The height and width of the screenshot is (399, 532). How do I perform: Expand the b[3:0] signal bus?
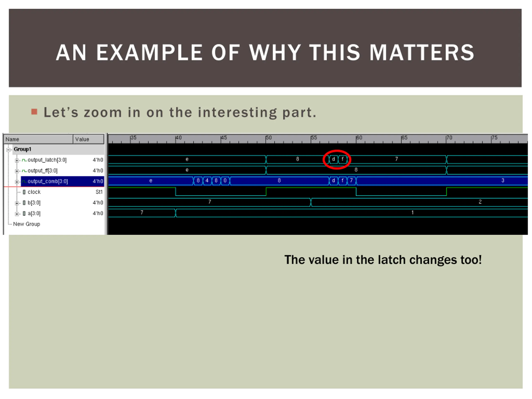[x=17, y=203]
